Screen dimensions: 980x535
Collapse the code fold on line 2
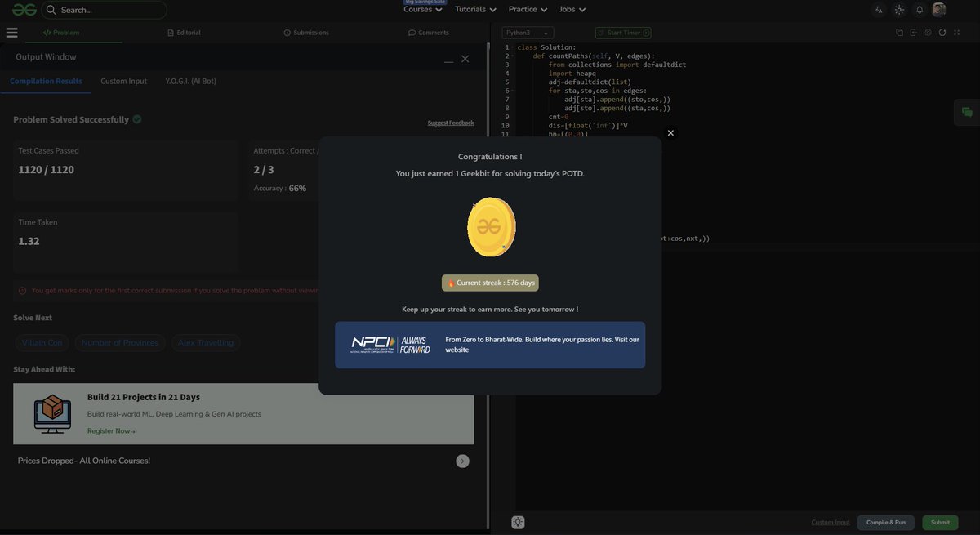click(x=513, y=56)
